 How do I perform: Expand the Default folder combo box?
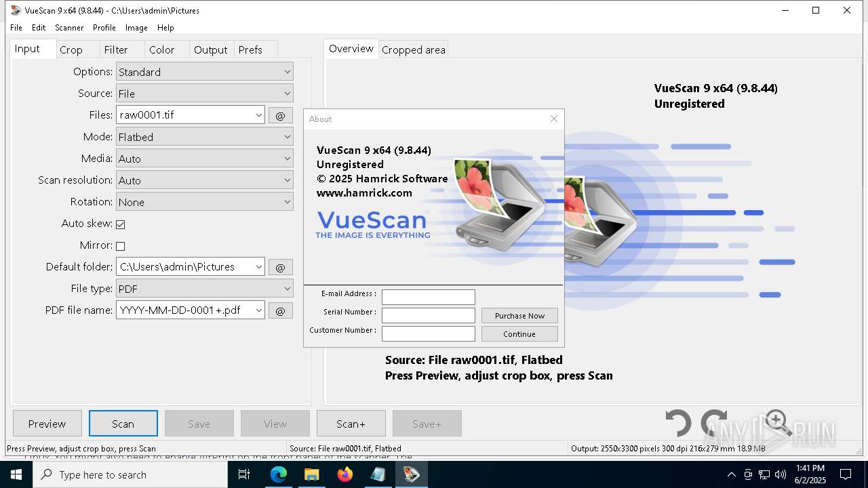click(258, 267)
